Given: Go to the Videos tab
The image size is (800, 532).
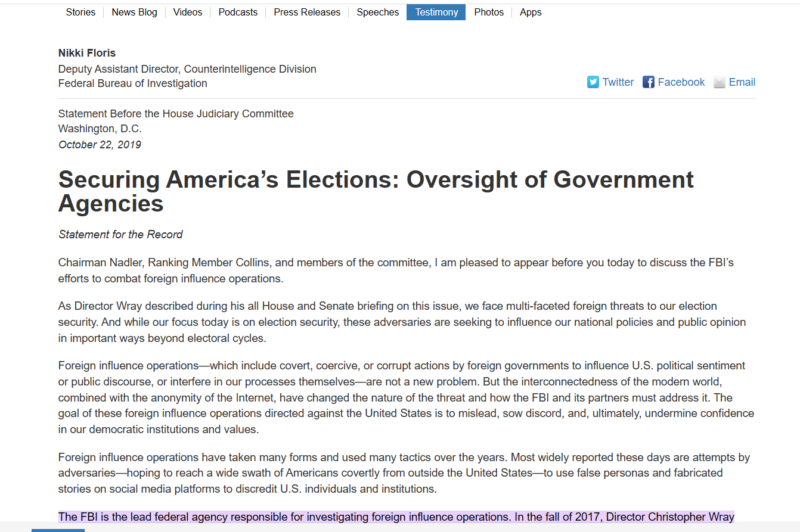Looking at the screenshot, I should click(188, 12).
